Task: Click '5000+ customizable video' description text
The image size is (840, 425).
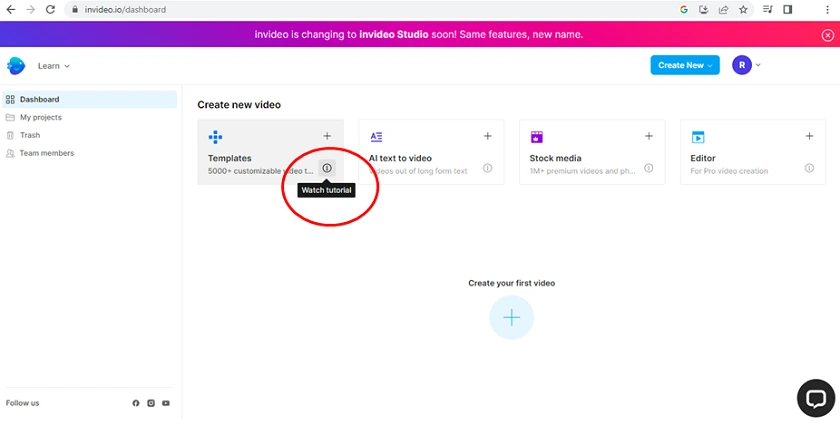Action: click(x=260, y=171)
